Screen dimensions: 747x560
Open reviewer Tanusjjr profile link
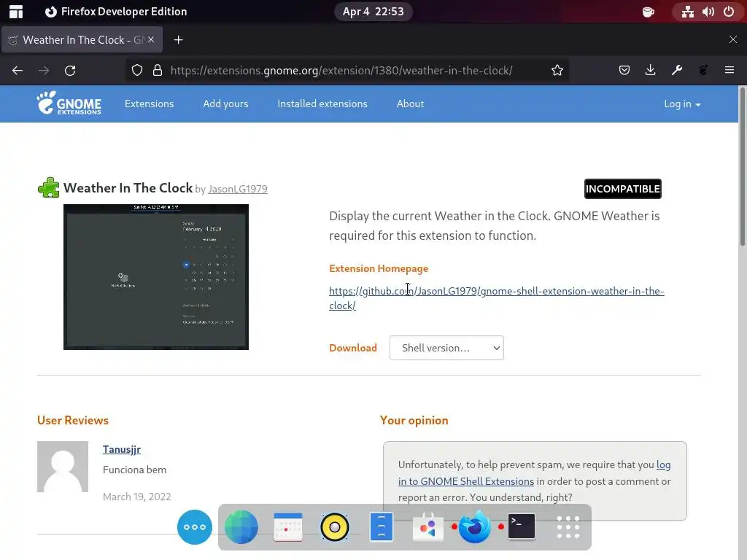pyautogui.click(x=122, y=449)
